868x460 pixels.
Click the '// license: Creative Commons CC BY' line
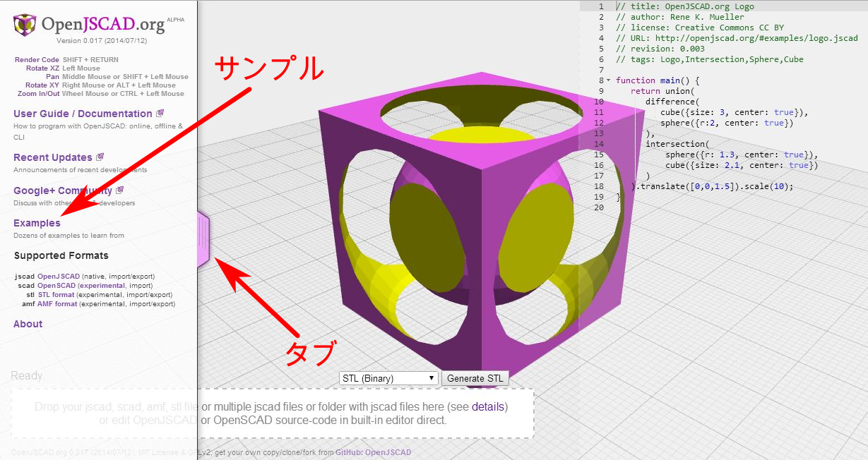[700, 28]
